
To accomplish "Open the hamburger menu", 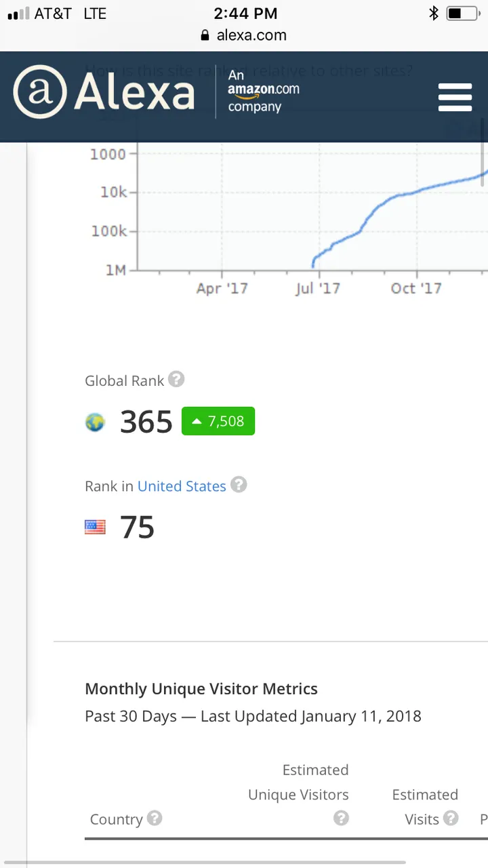I will tap(455, 97).
